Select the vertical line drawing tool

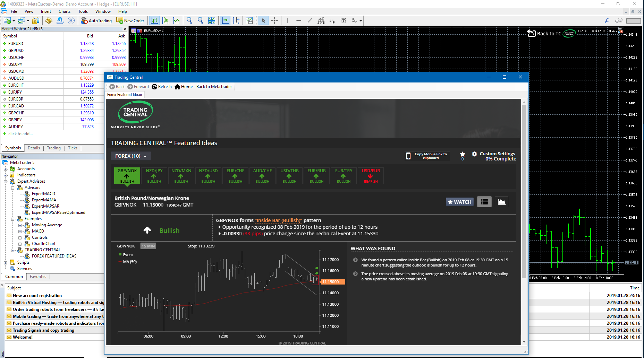click(288, 21)
